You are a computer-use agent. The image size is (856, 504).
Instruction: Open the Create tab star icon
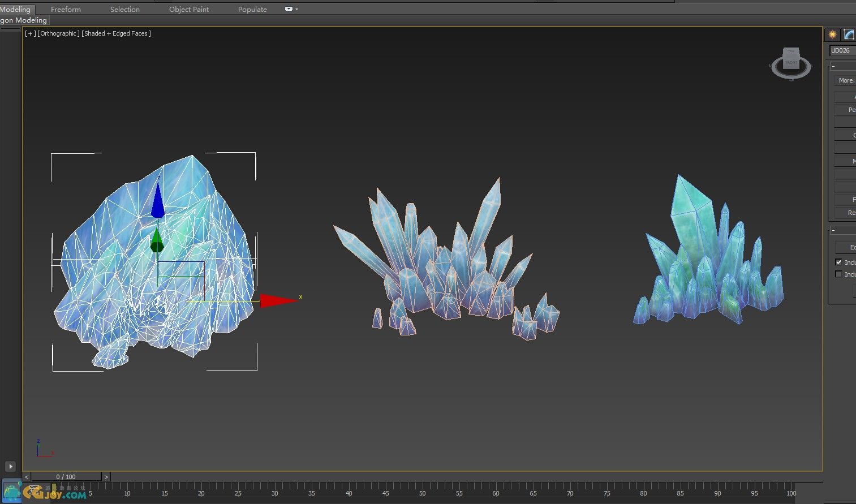tap(832, 35)
